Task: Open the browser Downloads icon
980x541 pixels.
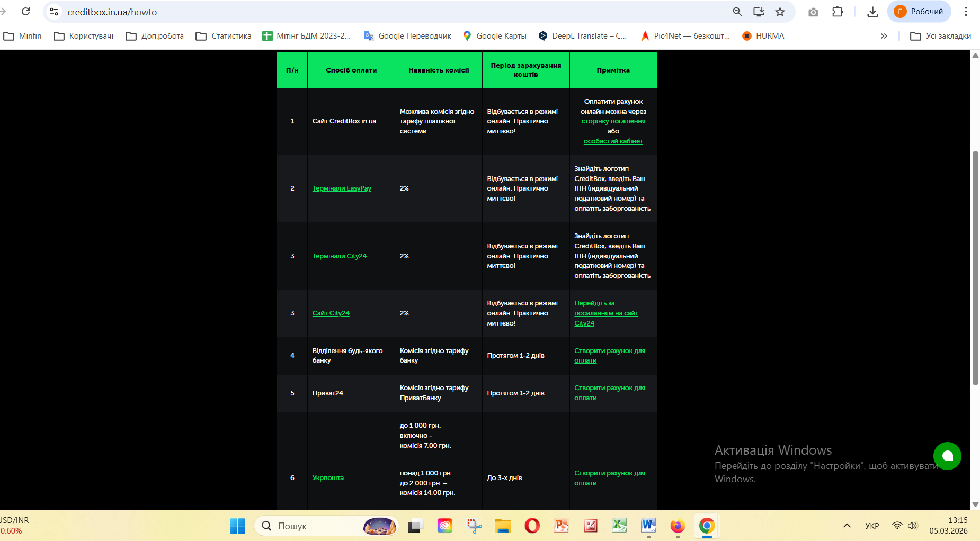Action: click(872, 12)
